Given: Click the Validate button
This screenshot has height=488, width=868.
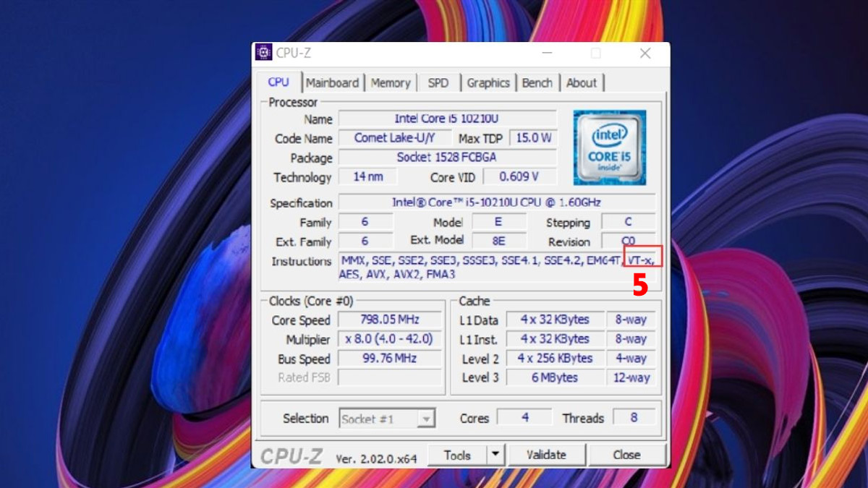Looking at the screenshot, I should [x=546, y=455].
